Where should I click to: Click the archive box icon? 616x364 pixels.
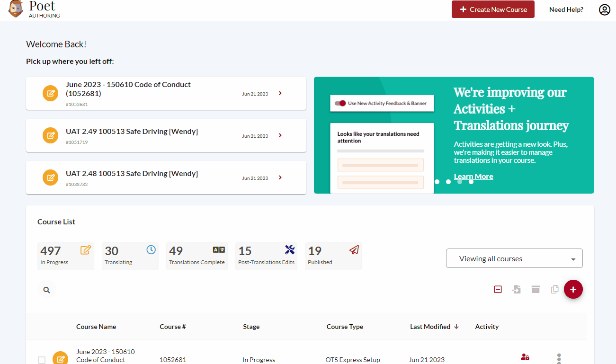coord(536,289)
